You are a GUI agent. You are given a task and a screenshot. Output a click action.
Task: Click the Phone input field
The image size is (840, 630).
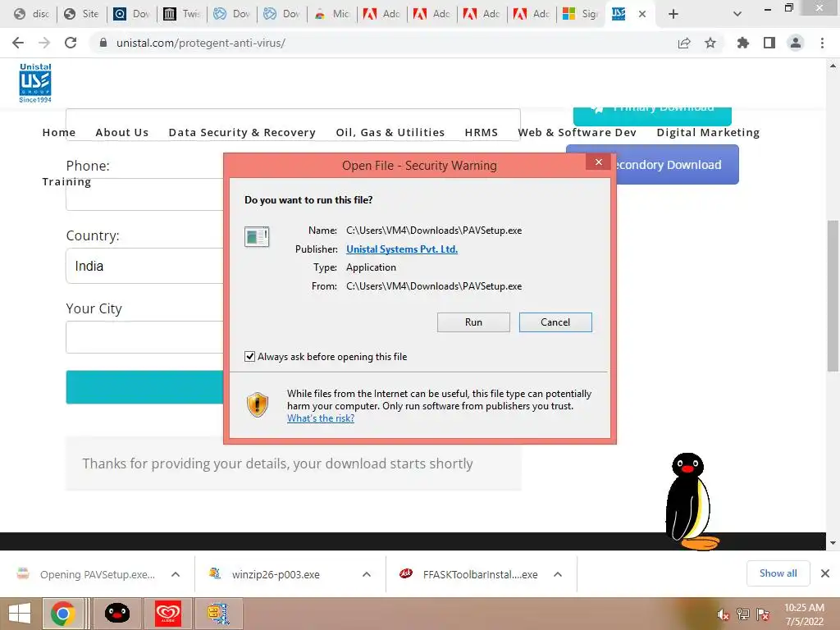coord(144,194)
